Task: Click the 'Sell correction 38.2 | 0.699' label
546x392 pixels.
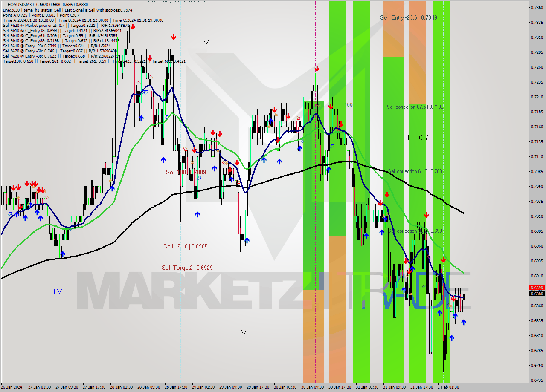Action: [415, 231]
